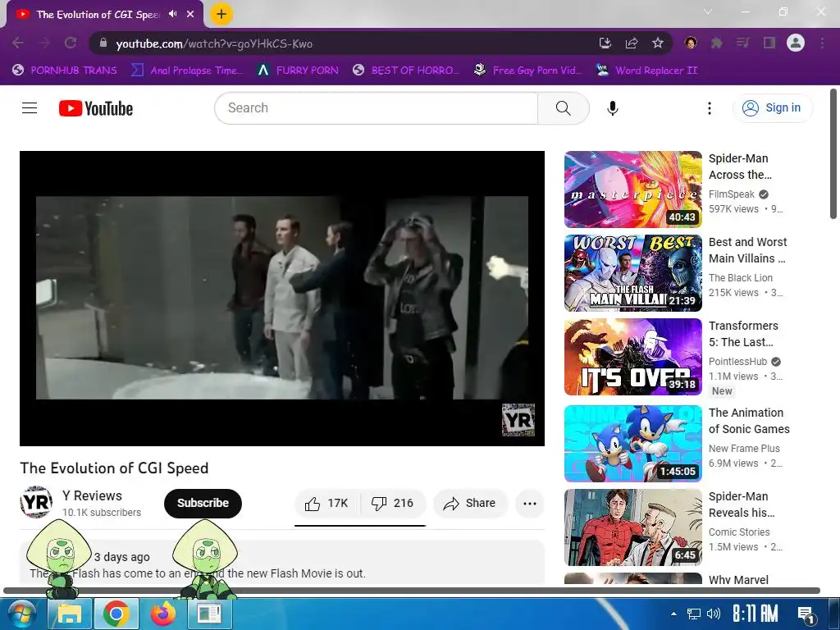Switch to Chrome in taskbar
Screen dimensions: 840x630
coord(116,614)
